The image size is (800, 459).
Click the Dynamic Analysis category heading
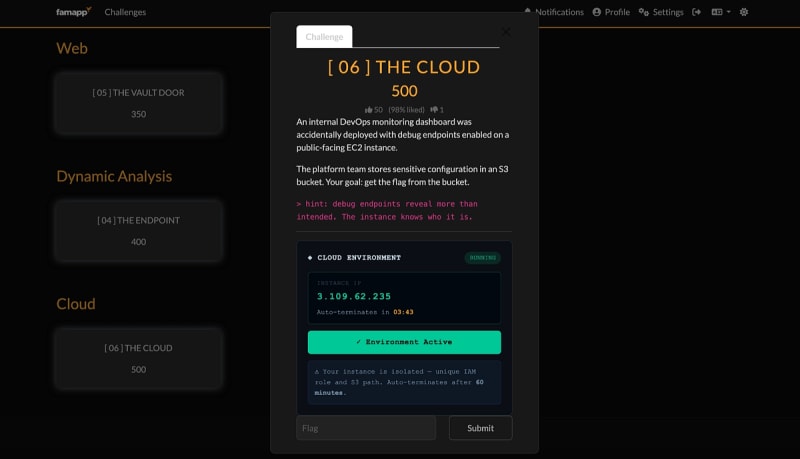(x=114, y=176)
